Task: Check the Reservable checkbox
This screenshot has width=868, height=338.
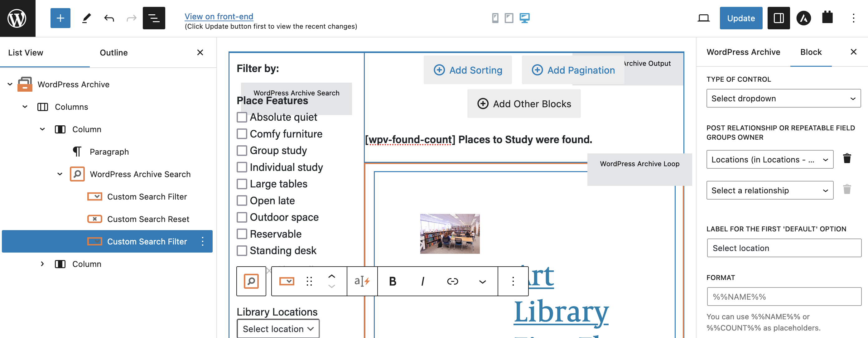Action: (x=242, y=234)
